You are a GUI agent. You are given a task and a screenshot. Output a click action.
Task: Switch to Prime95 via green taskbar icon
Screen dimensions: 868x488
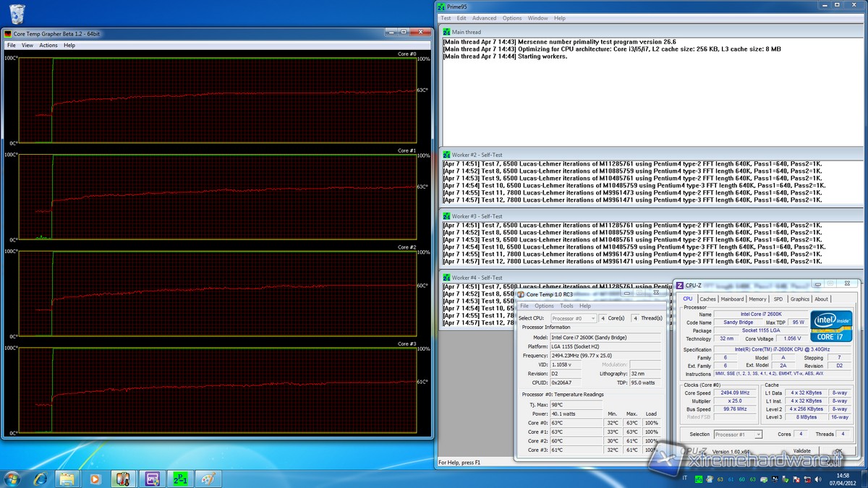[179, 478]
